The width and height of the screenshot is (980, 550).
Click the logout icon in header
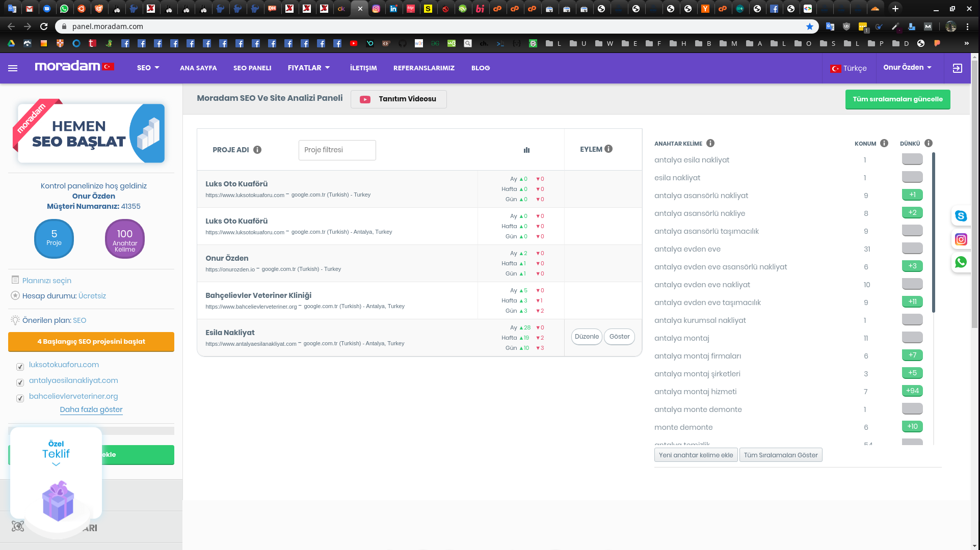957,68
